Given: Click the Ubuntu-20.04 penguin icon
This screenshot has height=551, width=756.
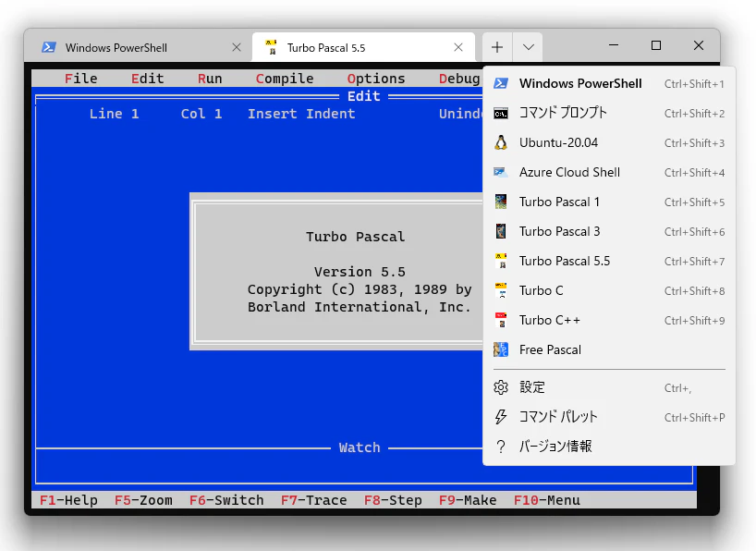Looking at the screenshot, I should click(x=501, y=142).
